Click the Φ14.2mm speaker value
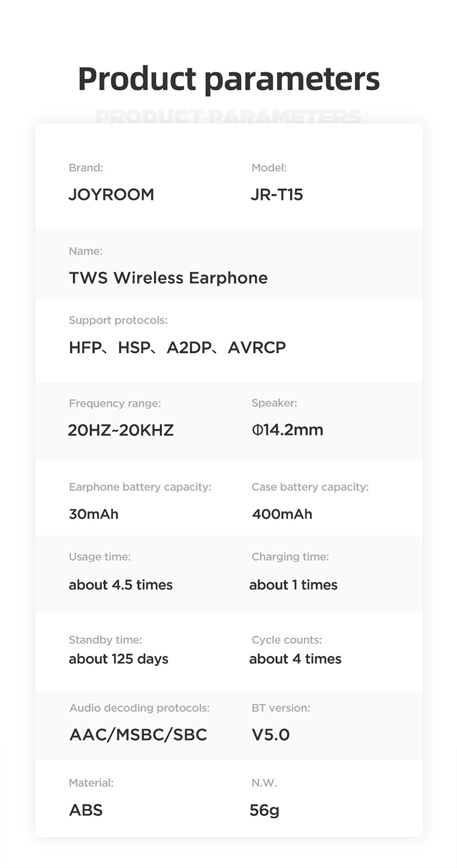Image resolution: width=457 pixels, height=868 pixels. [x=288, y=430]
